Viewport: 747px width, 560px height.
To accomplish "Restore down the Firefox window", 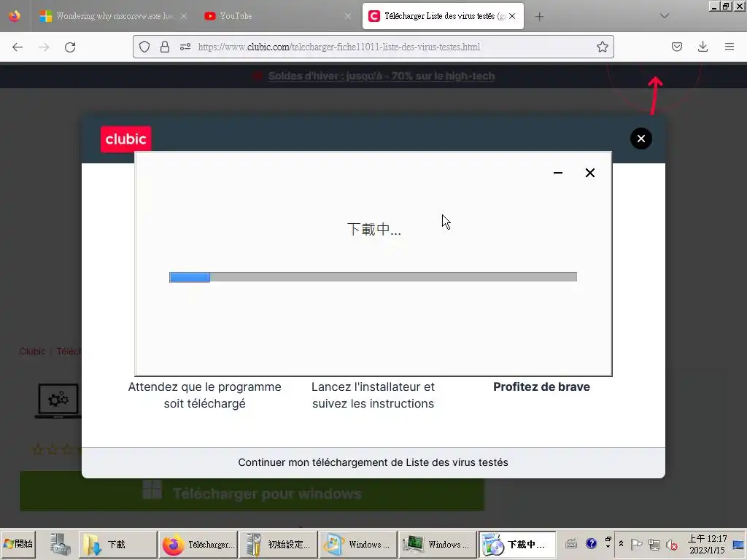I will [726, 6].
